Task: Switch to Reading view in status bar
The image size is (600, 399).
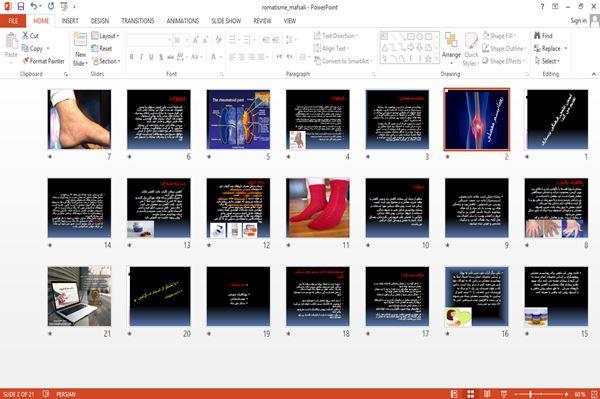Action: pos(487,394)
